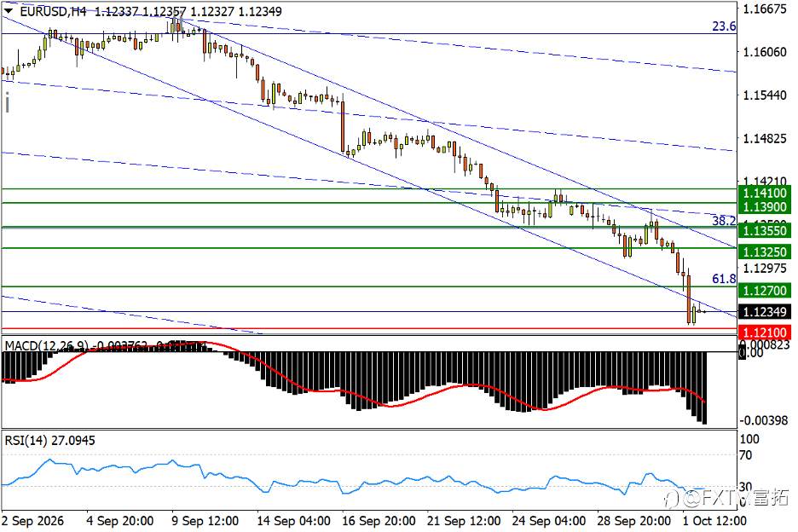The width and height of the screenshot is (798, 532).
Task: Click the FXTM watermark logo
Action: click(726, 498)
